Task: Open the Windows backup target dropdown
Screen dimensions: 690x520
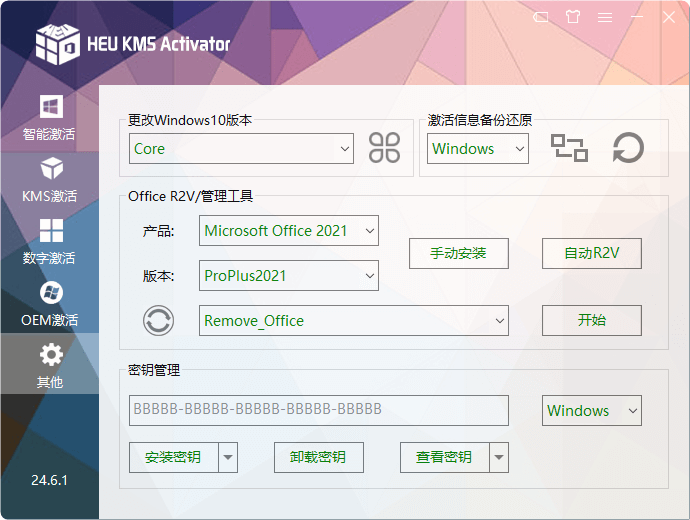Action: pos(477,149)
